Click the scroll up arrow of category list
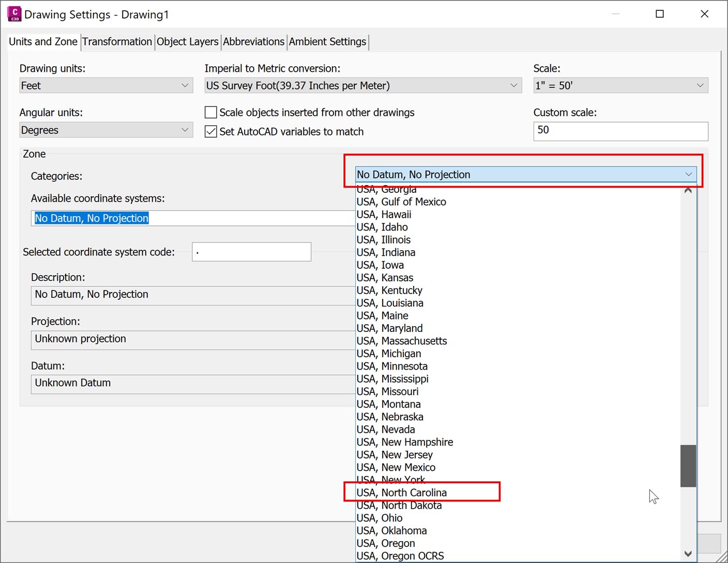 pos(688,190)
